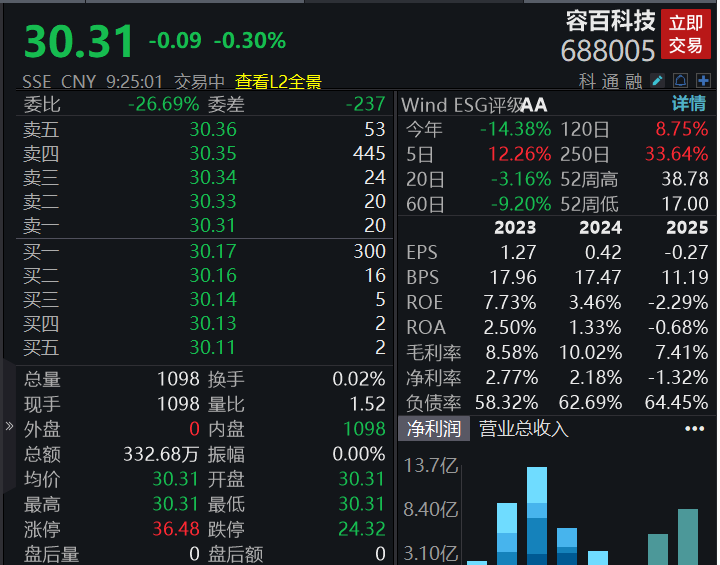
Task: Click the plus add-to-watchlist icon
Action: [x=703, y=81]
